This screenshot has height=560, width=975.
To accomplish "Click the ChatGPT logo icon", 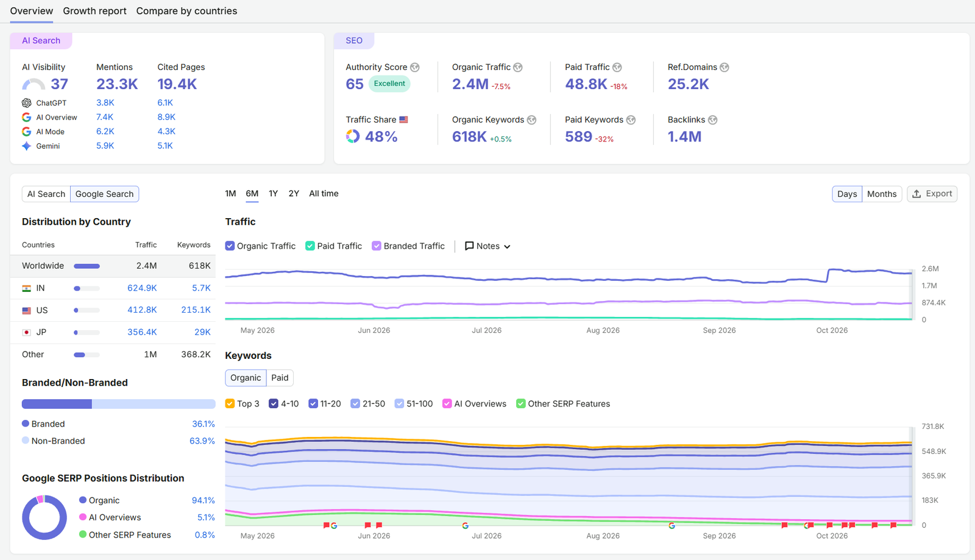I will coord(27,103).
